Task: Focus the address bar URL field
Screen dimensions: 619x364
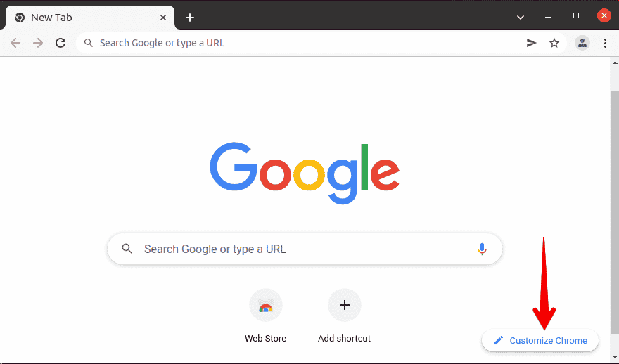Action: click(x=302, y=43)
